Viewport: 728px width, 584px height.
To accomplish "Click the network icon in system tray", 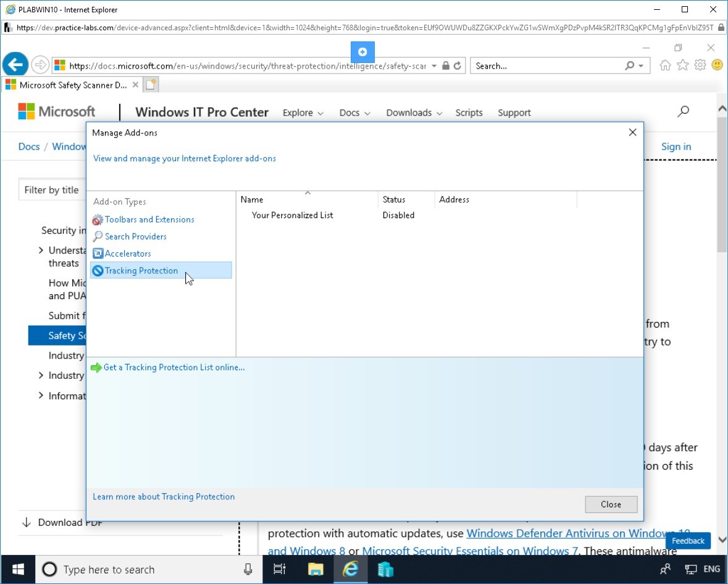I will coord(691,569).
